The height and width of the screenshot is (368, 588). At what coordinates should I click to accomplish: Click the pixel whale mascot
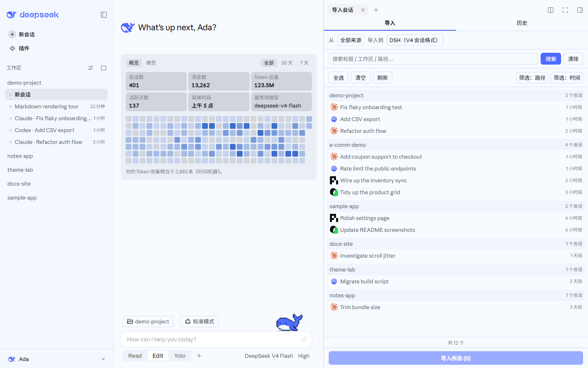(x=289, y=323)
